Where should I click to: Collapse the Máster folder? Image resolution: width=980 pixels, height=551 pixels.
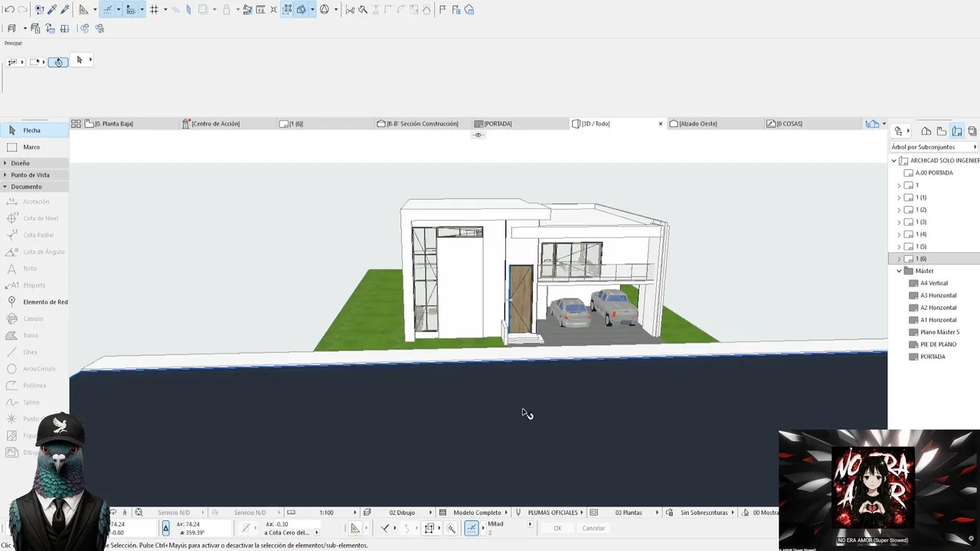(899, 271)
